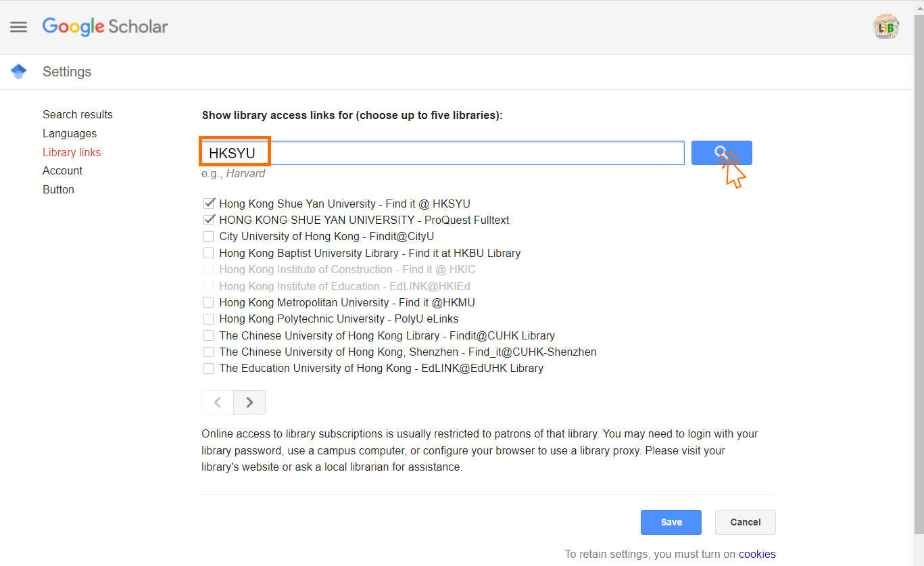Image resolution: width=924 pixels, height=566 pixels.
Task: Cancel the settings changes
Action: (x=745, y=522)
